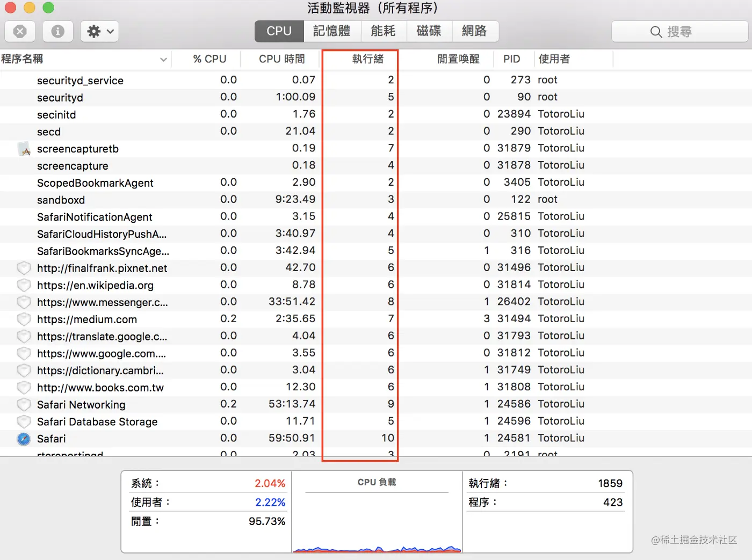Select the ScopedBookmarkAgent process
Image resolution: width=752 pixels, height=560 pixels.
pyautogui.click(x=95, y=183)
